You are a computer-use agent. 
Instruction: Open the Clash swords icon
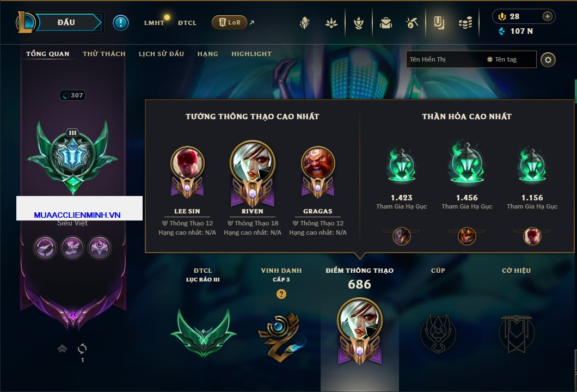click(412, 23)
